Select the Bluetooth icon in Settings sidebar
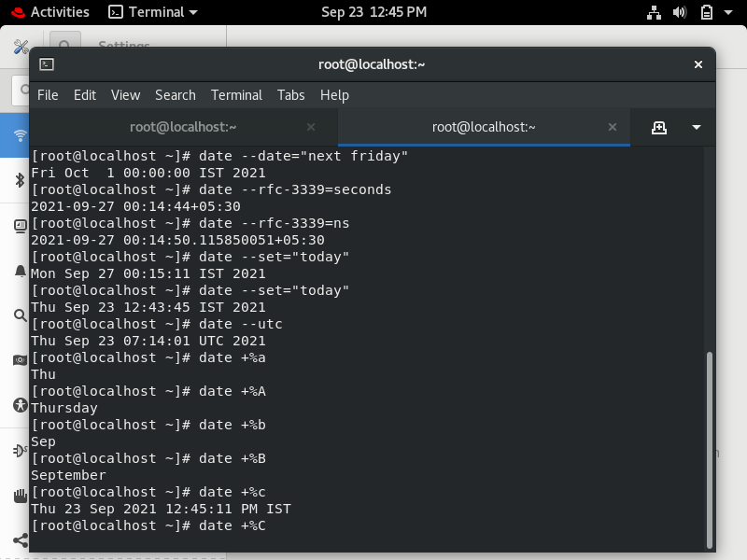 click(19, 180)
